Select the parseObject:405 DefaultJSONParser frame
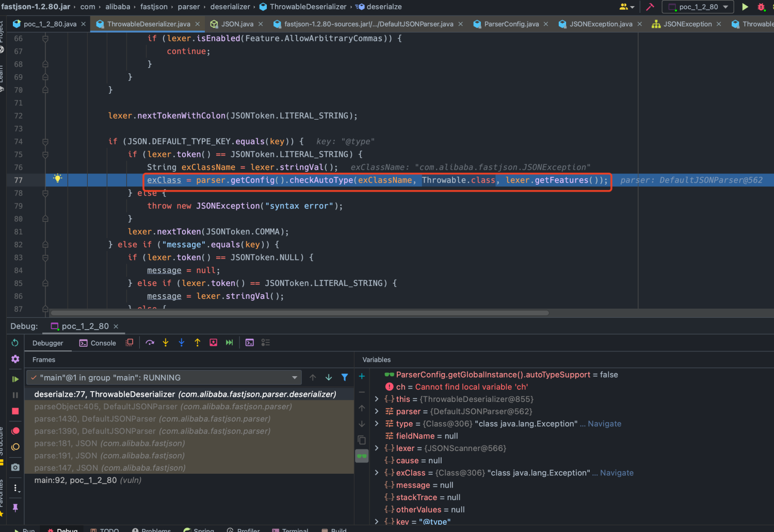Screen dimensions: 774x532 (189, 407)
